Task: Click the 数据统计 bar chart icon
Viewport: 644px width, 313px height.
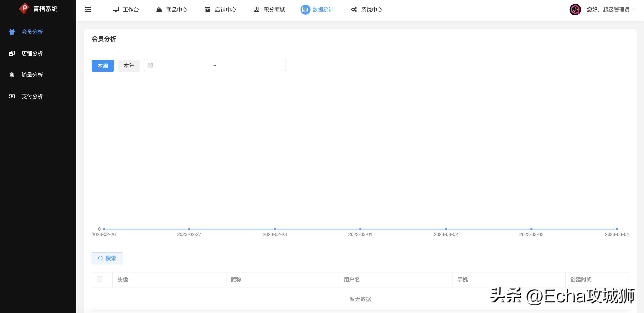Action: [305, 10]
